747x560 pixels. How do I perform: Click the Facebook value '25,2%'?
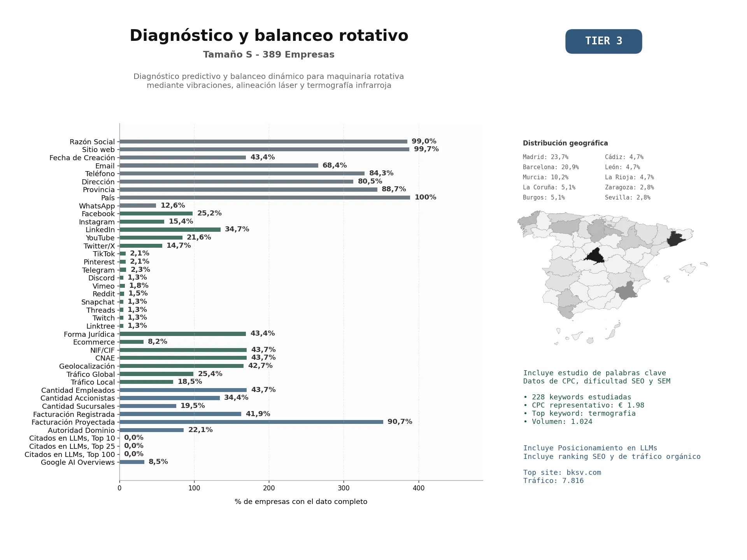(x=209, y=213)
